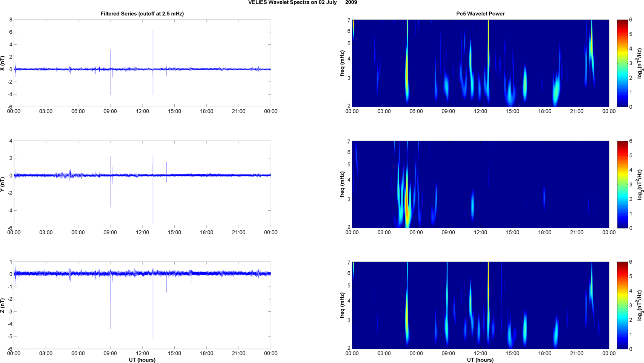
Task: Click the -5 tick on Z (nT) axis
Action: [10, 337]
